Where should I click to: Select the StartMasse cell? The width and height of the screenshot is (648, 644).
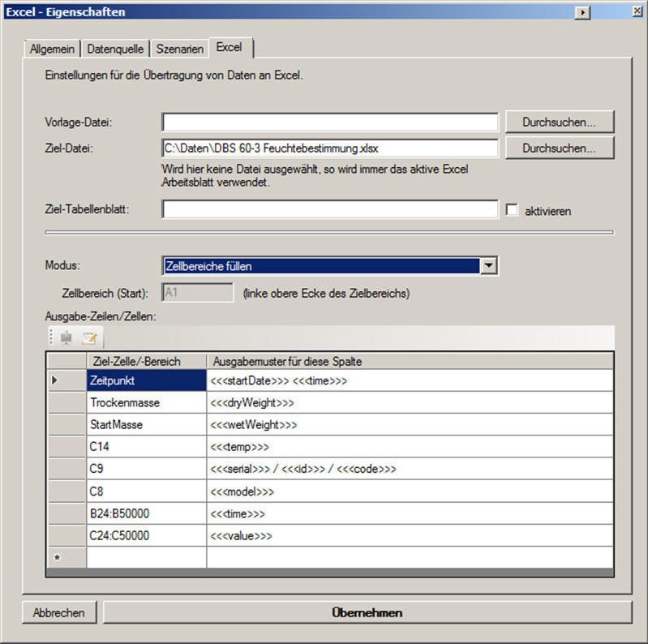pyautogui.click(x=146, y=424)
